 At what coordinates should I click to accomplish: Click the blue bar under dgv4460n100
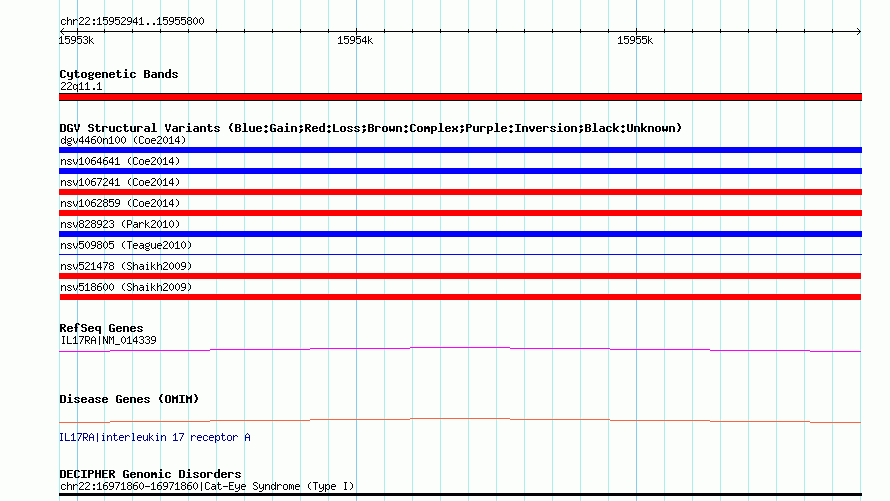tap(460, 150)
